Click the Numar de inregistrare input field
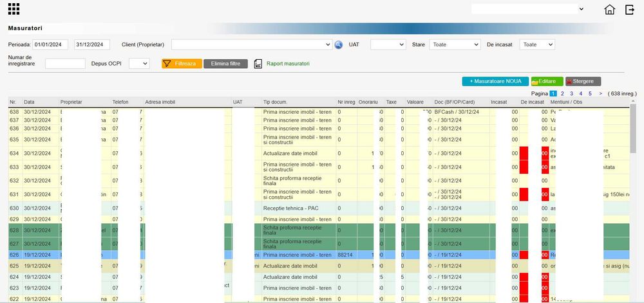This screenshot has width=644, height=303. click(x=65, y=64)
